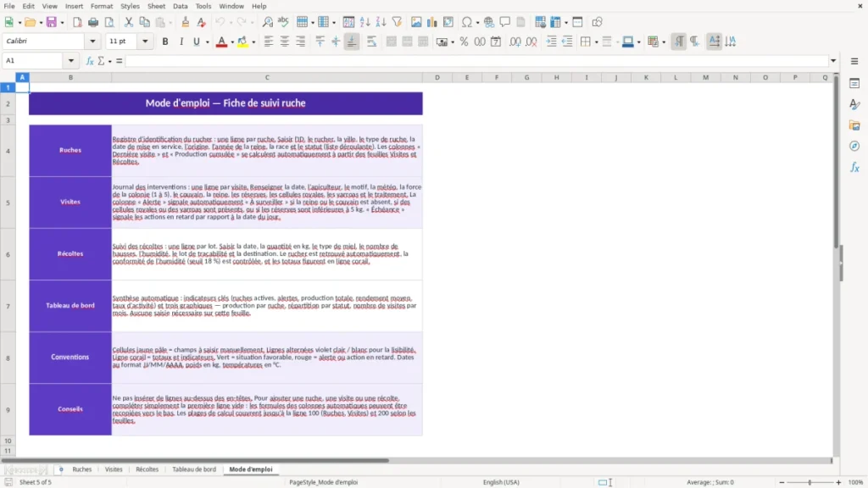Click the Zoom in plus button
The width and height of the screenshot is (868, 488).
pyautogui.click(x=838, y=482)
